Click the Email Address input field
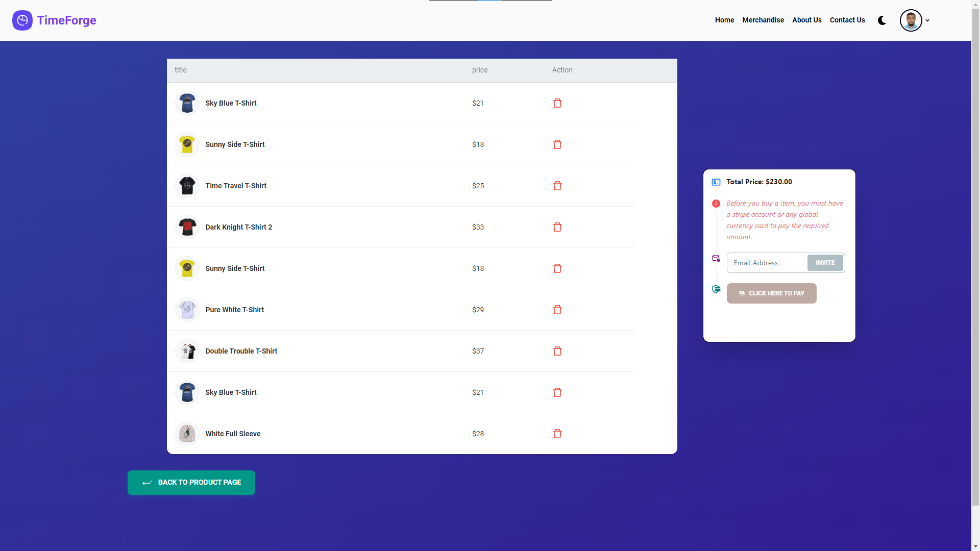The height and width of the screenshot is (551, 980). coord(767,263)
